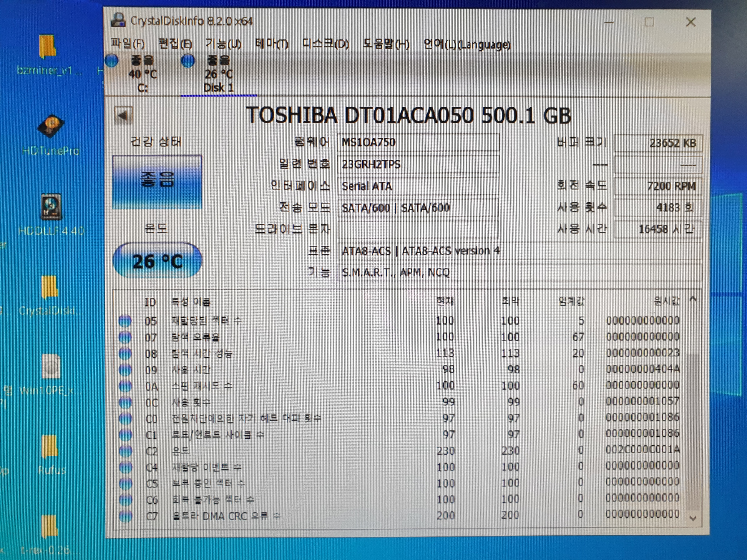Click the scroll down arrow of attribute list
The width and height of the screenshot is (747, 560).
coord(693,518)
